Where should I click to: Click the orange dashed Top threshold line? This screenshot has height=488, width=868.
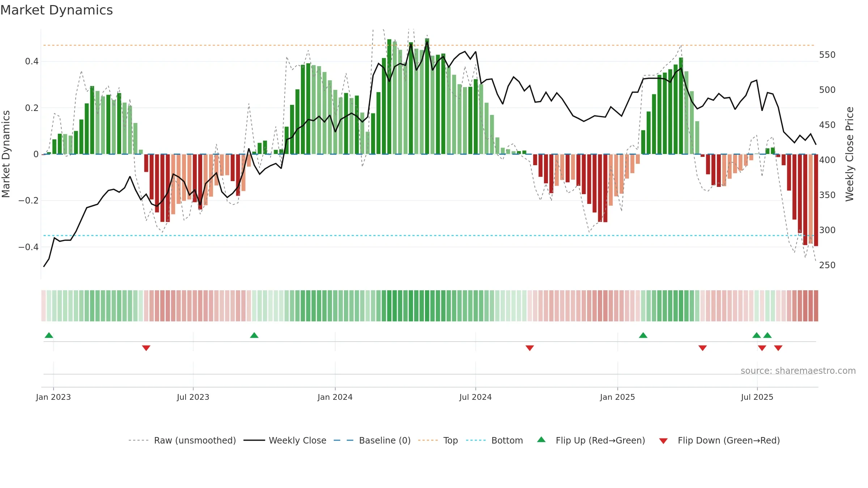pyautogui.click(x=429, y=45)
